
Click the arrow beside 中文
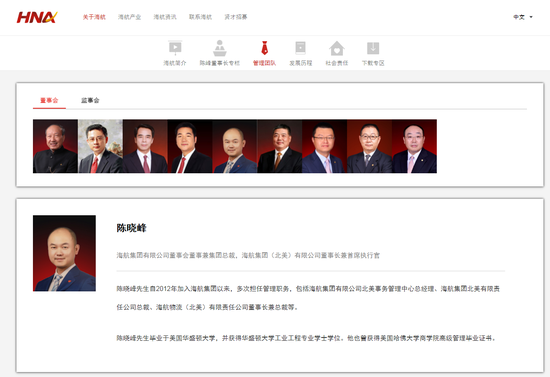(x=531, y=17)
